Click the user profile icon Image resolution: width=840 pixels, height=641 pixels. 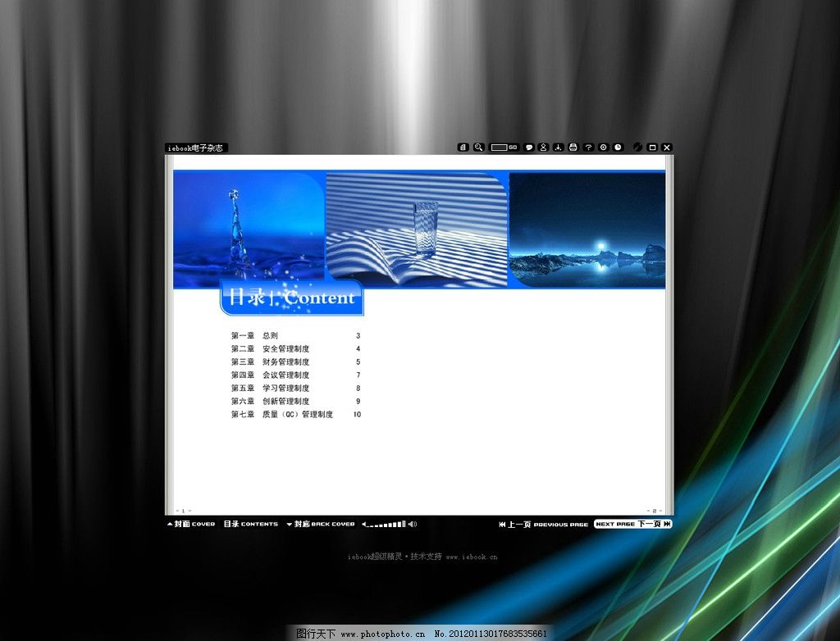[543, 148]
